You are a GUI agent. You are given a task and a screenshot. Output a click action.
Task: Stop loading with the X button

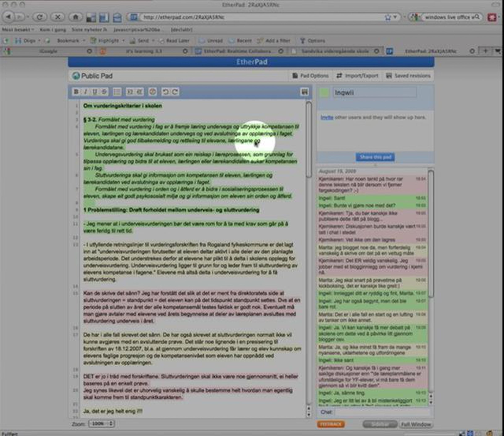58,17
